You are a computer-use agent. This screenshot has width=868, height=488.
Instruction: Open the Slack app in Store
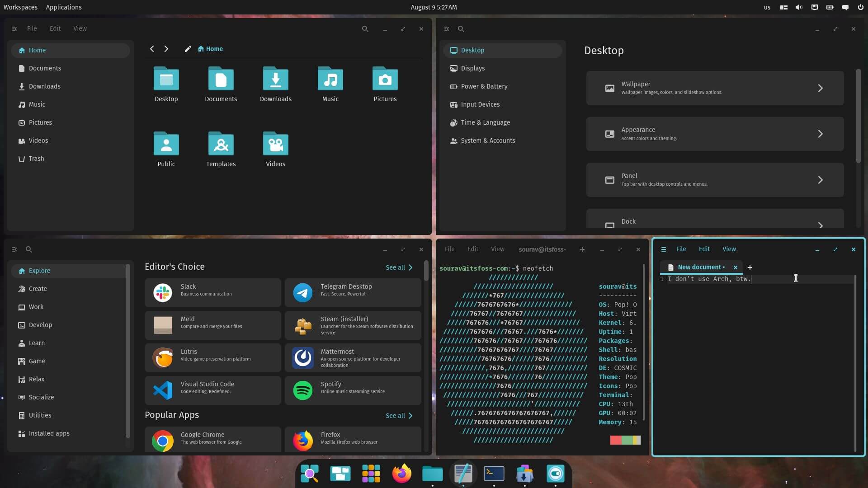tap(212, 292)
